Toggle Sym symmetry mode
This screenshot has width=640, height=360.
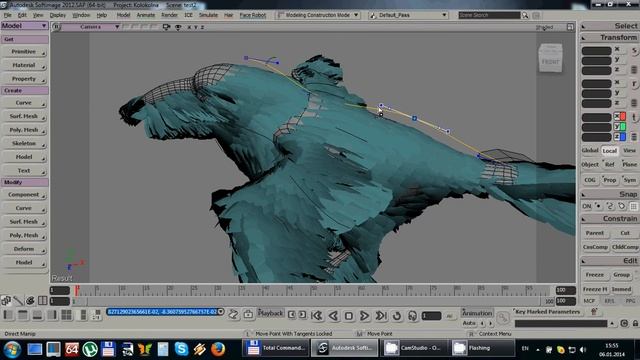click(629, 180)
